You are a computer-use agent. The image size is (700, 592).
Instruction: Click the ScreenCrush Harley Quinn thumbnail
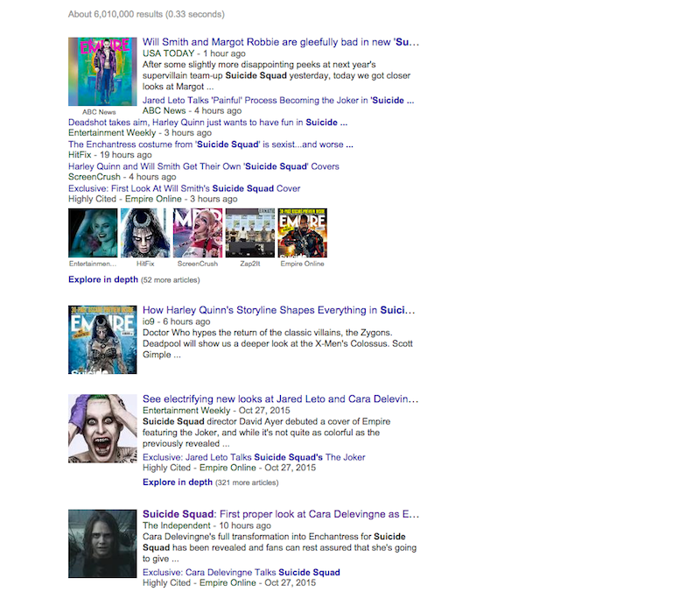point(198,233)
